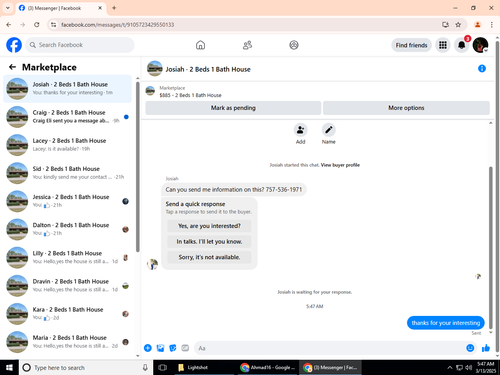500x375 pixels.
Task: Show hidden system tray icons
Action: pos(450,367)
